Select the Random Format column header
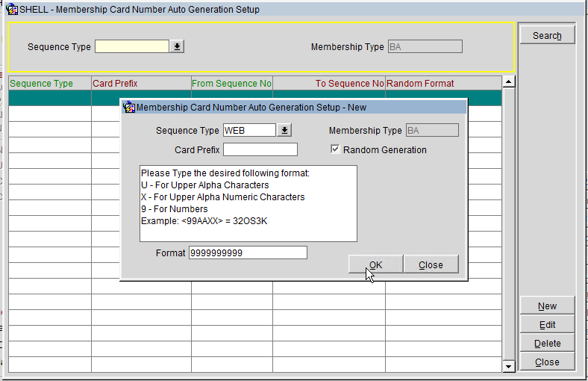The height and width of the screenshot is (381, 588). click(x=442, y=83)
